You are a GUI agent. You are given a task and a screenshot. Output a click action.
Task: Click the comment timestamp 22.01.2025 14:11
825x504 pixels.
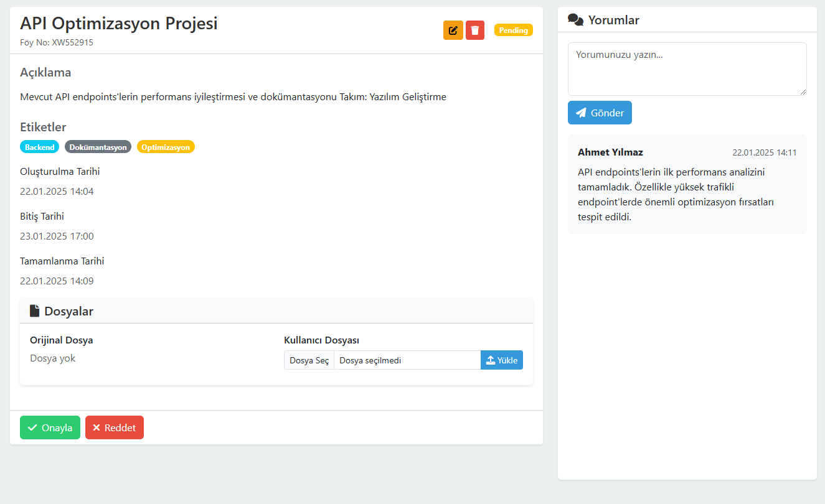[764, 152]
